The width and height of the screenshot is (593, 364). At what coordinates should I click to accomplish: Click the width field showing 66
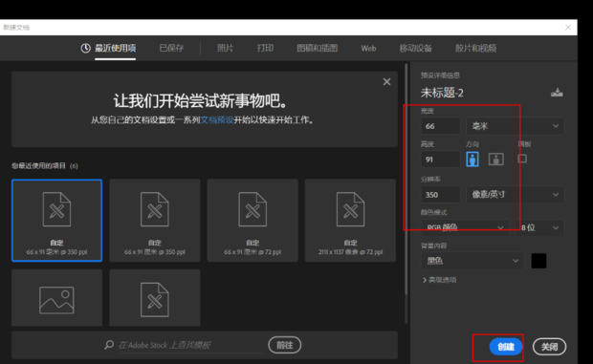440,126
